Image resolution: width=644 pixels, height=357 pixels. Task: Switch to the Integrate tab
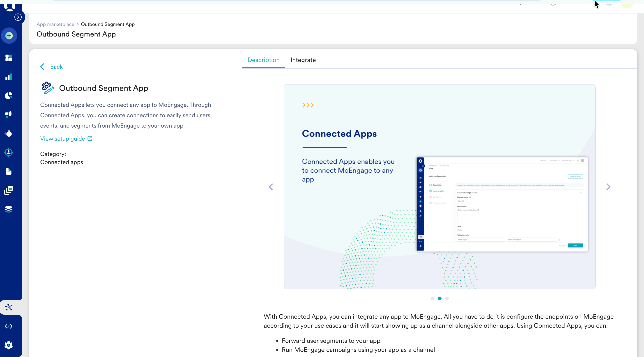click(x=303, y=60)
